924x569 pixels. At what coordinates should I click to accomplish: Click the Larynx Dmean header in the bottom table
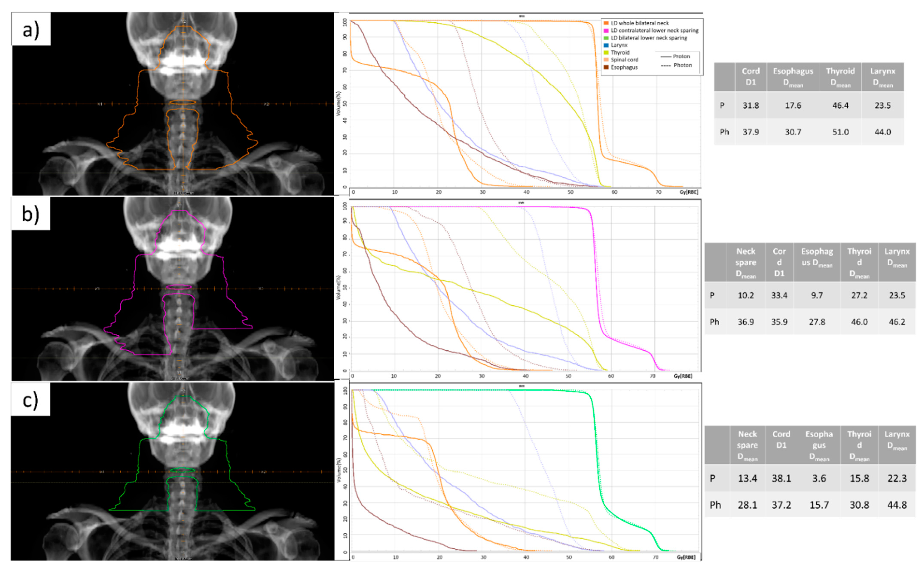(x=897, y=440)
